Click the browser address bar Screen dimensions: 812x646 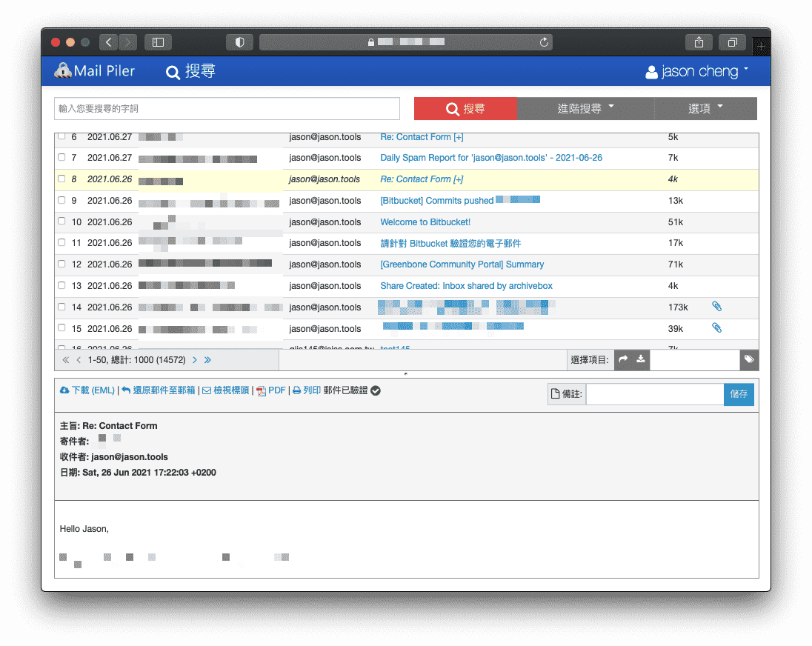[405, 42]
